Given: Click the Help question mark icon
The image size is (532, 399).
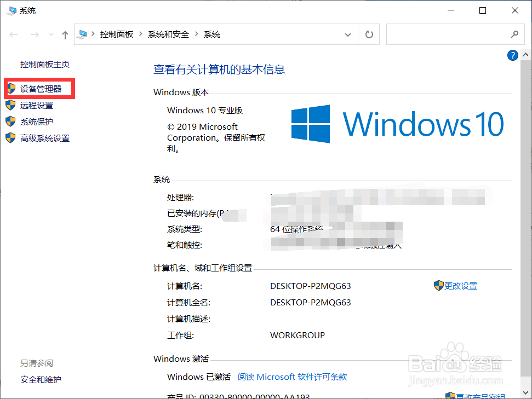Looking at the screenshot, I should coord(512,55).
